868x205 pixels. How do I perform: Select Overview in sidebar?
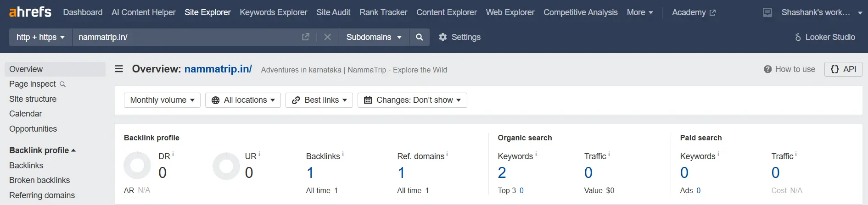pos(55,69)
